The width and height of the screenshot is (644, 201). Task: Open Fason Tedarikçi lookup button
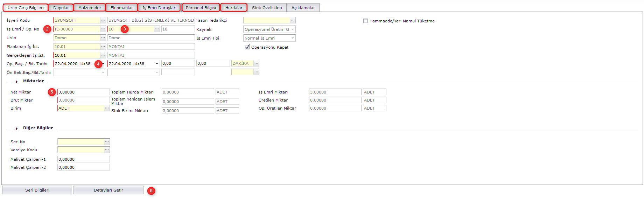[x=293, y=20]
